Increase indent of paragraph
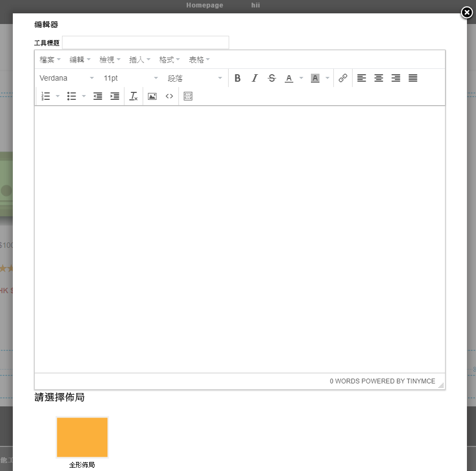The width and height of the screenshot is (476, 471). point(115,97)
